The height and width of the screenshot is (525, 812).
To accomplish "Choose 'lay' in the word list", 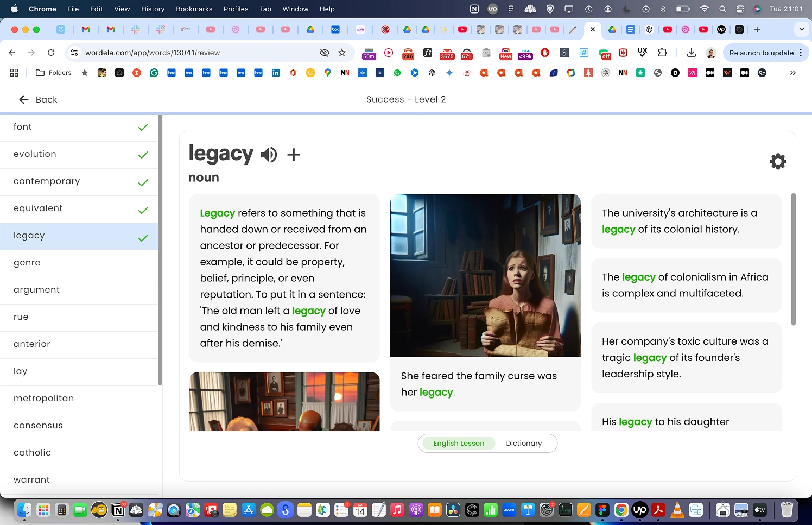I will (x=79, y=372).
